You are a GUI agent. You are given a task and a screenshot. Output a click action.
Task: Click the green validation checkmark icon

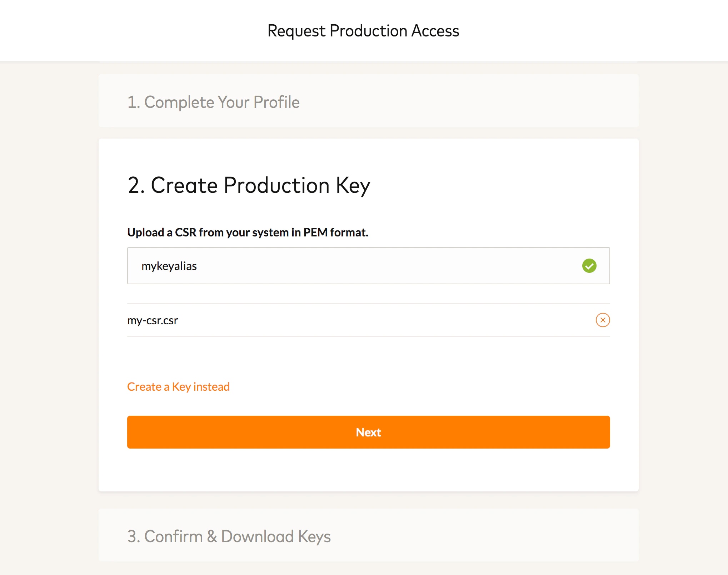point(589,266)
